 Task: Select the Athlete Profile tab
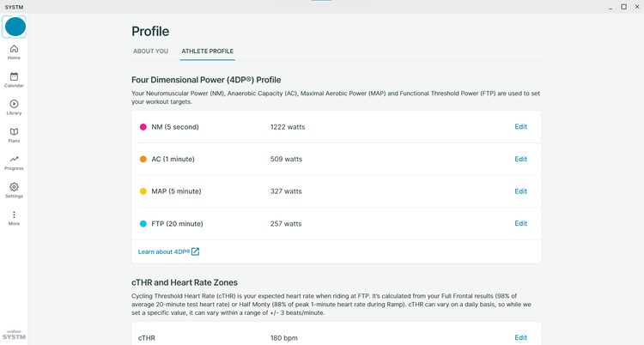pos(208,51)
